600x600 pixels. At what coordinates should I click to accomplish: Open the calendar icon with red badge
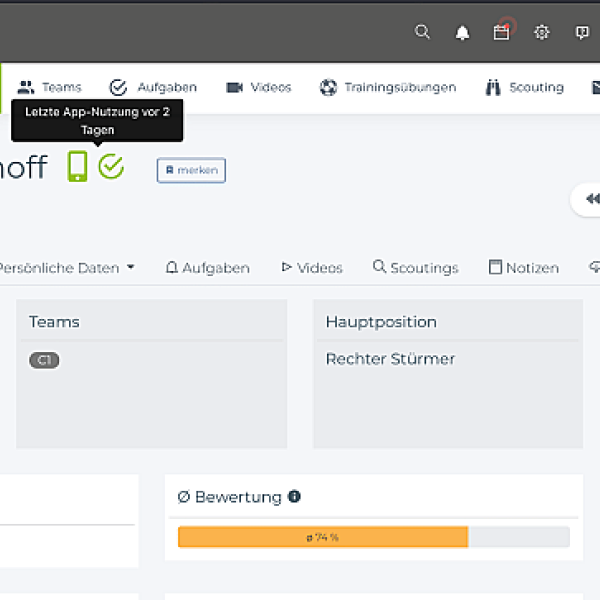(x=502, y=32)
